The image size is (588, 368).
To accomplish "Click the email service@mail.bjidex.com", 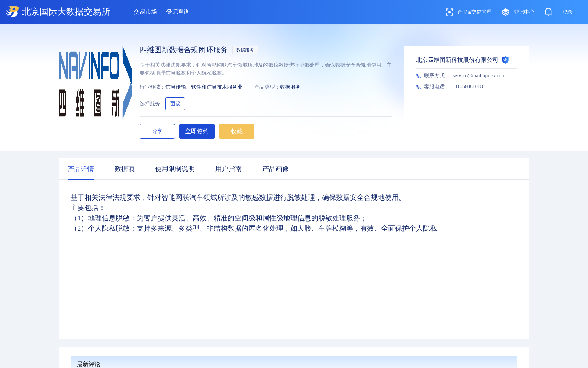I will click(479, 76).
